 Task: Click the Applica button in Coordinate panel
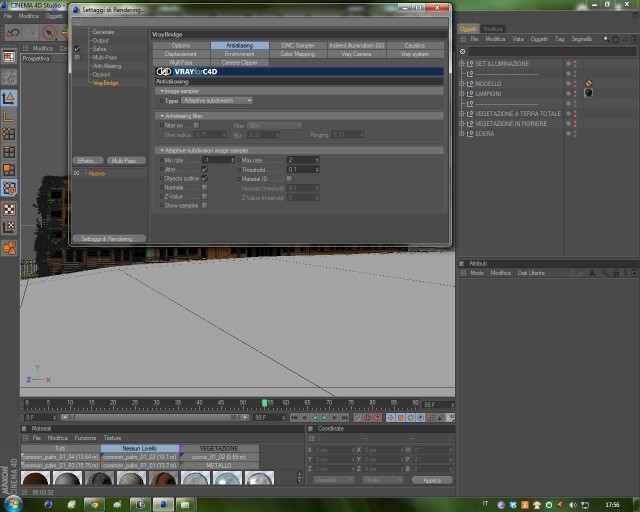coord(432,480)
